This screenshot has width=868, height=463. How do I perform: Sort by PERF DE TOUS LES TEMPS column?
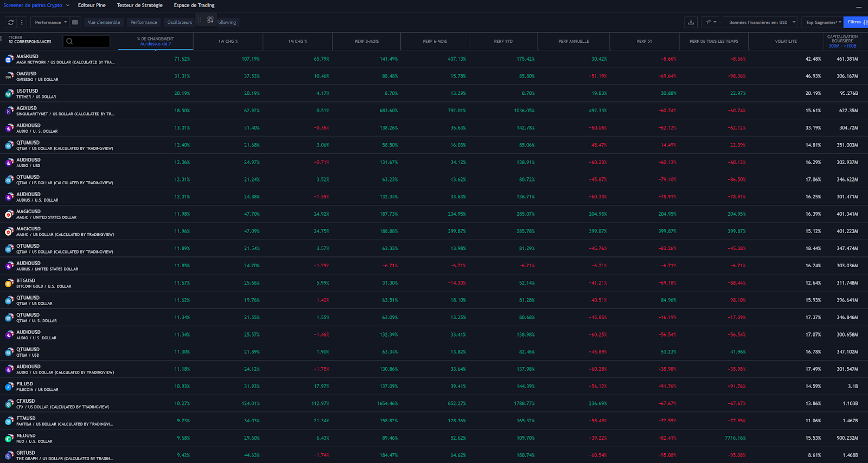click(714, 41)
